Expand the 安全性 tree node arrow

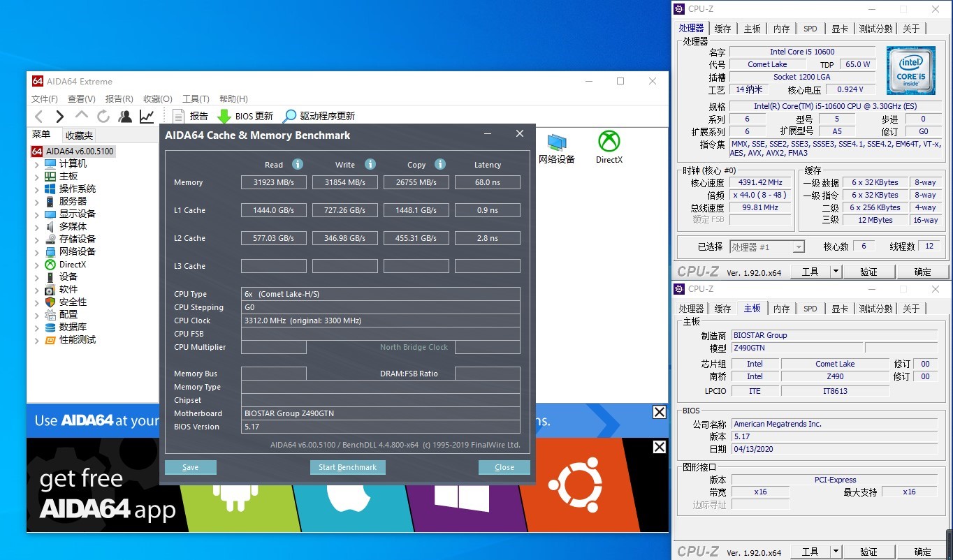pos(37,302)
